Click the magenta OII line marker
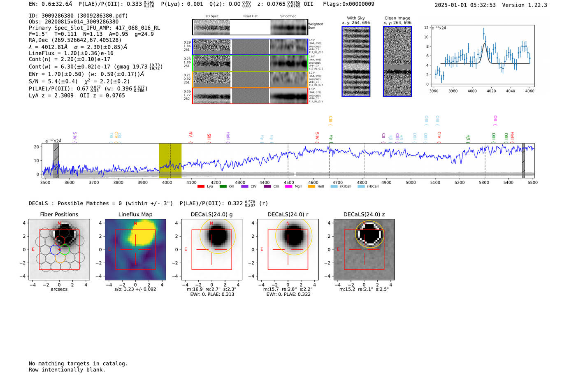This screenshot has height=392, width=576. pyautogui.click(x=495, y=121)
